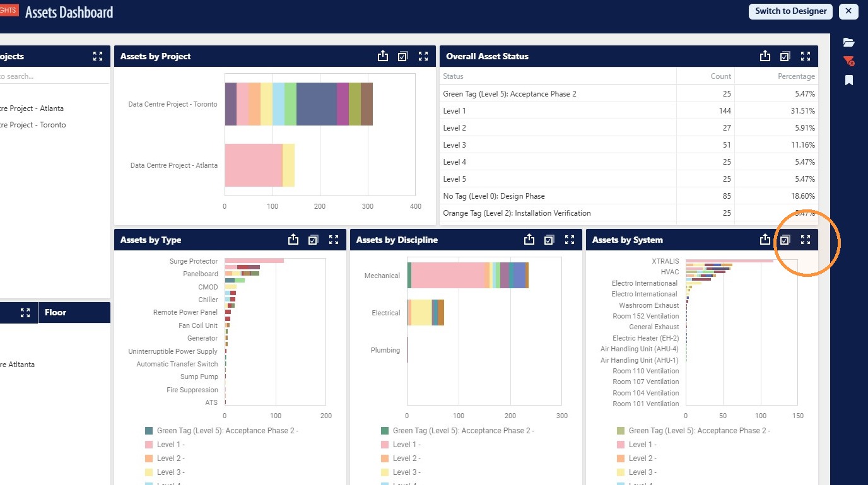The height and width of the screenshot is (485, 868).
Task: Sort table by the Count column header
Action: 720,76
